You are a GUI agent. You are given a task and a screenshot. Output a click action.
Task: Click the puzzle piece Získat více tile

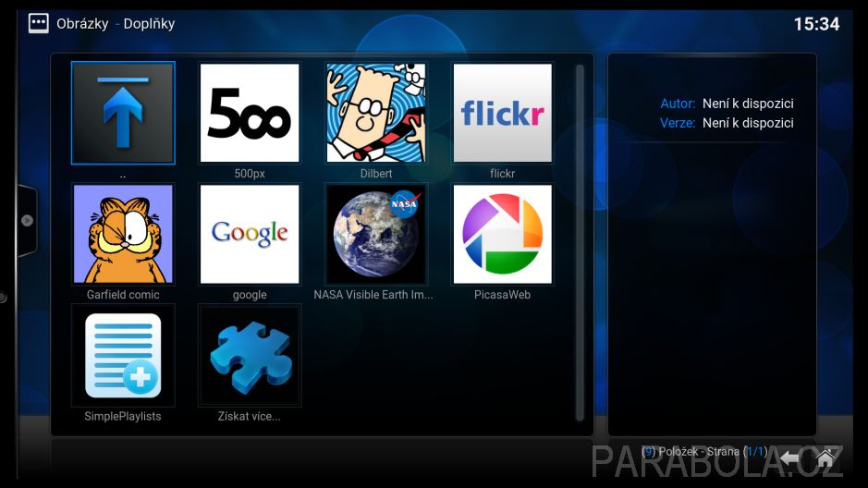[x=250, y=355]
